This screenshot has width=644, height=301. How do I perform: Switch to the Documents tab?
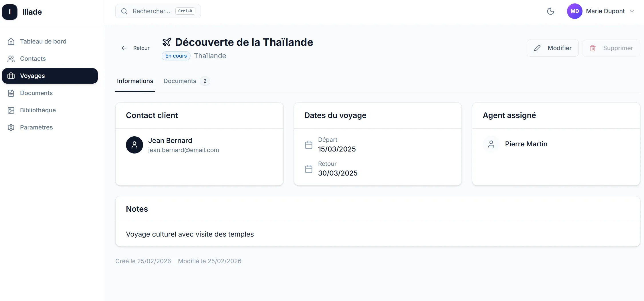point(180,81)
